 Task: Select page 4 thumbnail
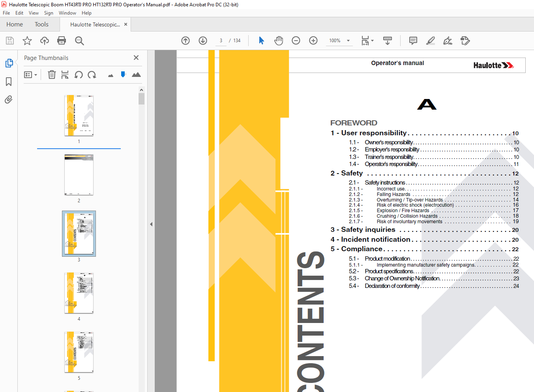pos(79,293)
